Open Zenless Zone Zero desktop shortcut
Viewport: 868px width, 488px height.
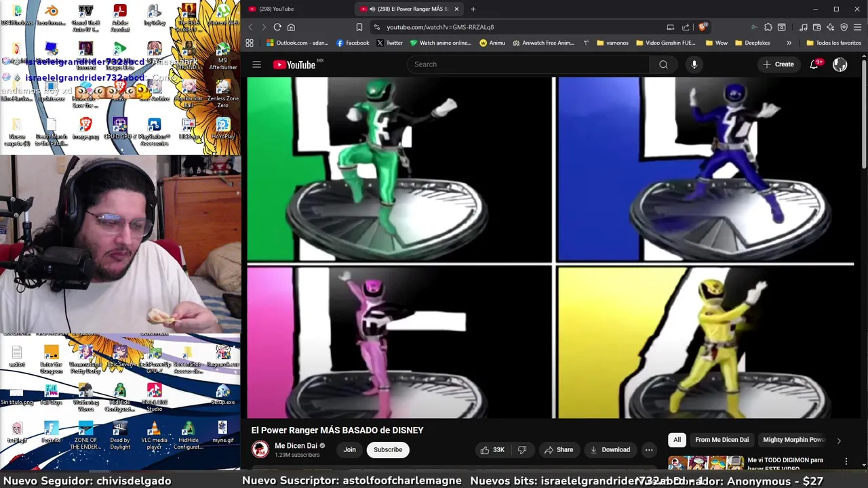tap(222, 94)
